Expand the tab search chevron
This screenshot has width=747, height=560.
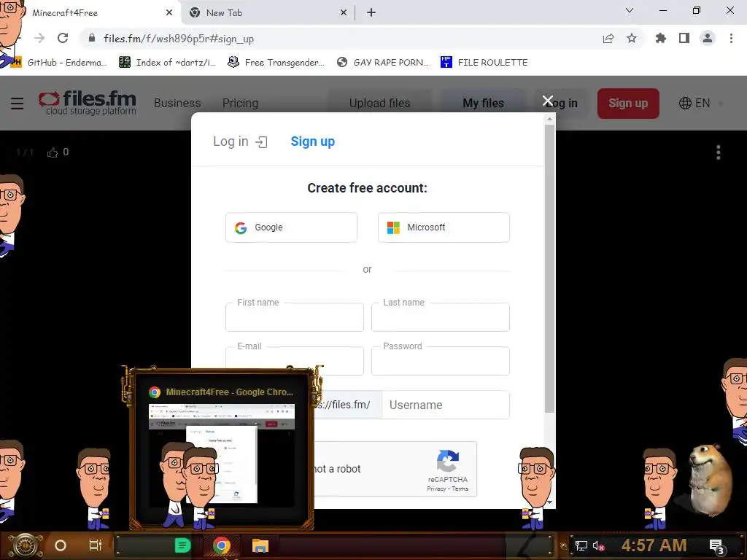point(630,10)
